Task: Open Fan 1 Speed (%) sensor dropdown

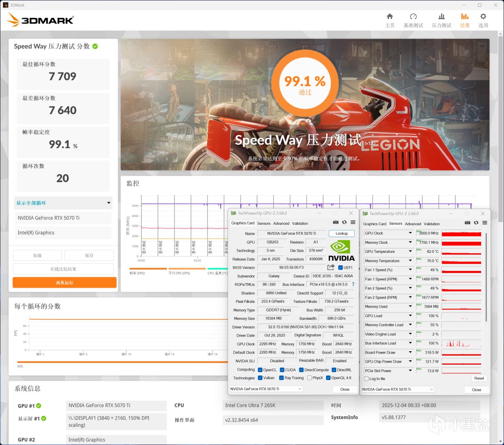Action: [410, 270]
